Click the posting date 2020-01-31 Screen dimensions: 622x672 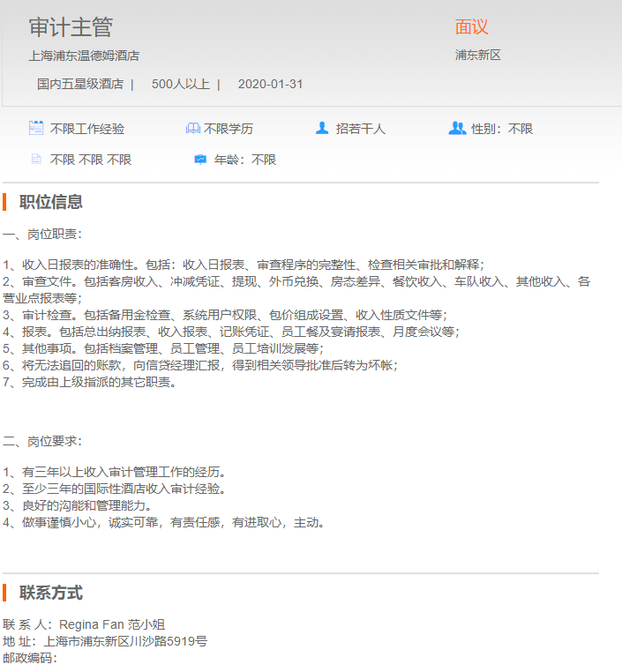tap(270, 84)
